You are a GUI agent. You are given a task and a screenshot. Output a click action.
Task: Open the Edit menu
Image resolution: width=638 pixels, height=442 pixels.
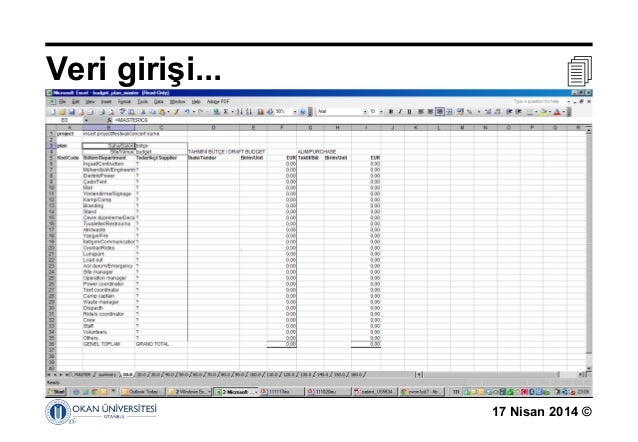[76, 101]
